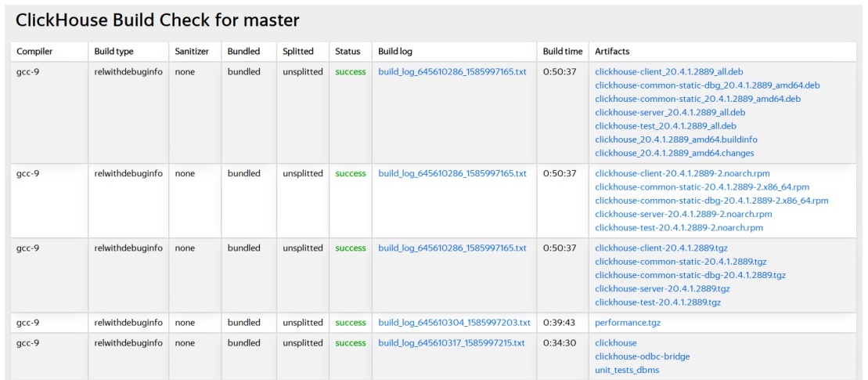The height and width of the screenshot is (380, 868).
Task: Open build log in the .tgz artifacts row
Action: click(x=452, y=248)
